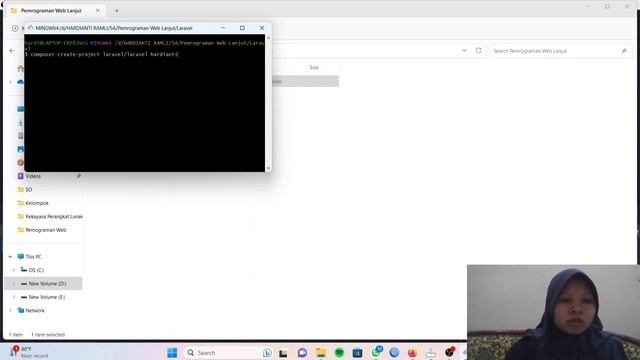
Task: Open the SO folder in sidebar
Action: click(x=29, y=190)
